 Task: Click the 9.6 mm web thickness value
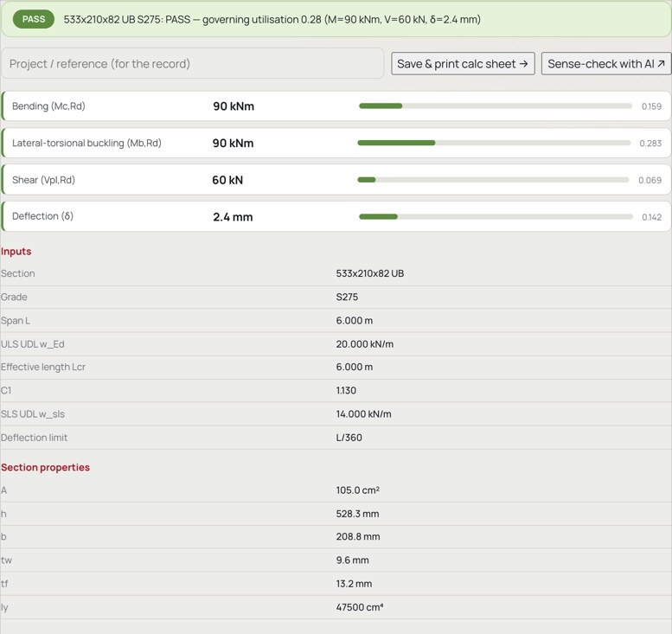[x=352, y=560]
